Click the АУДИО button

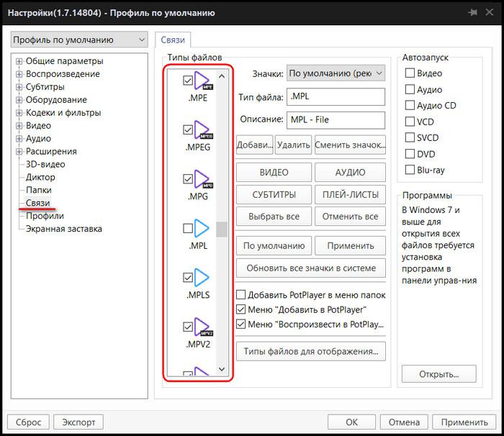pos(350,172)
